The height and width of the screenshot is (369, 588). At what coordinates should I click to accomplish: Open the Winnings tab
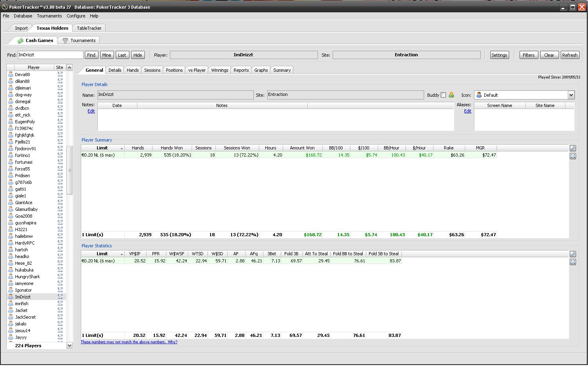[220, 70]
